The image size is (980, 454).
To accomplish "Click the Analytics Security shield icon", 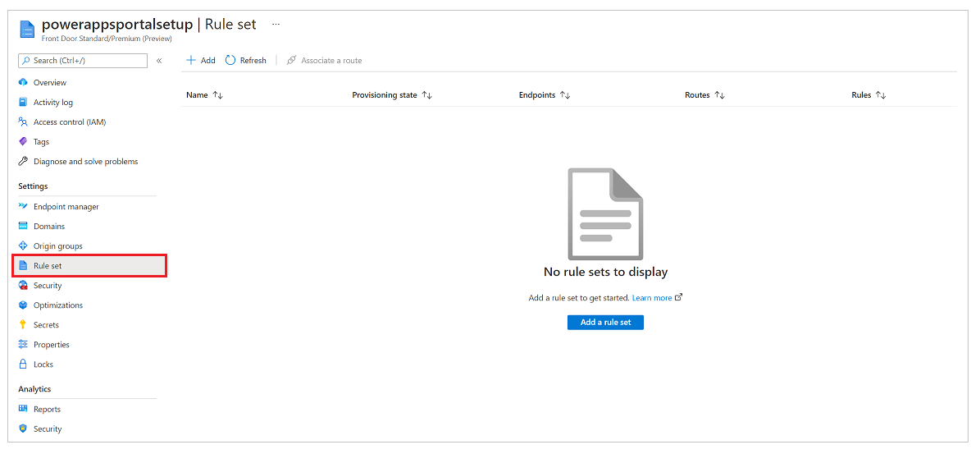I will [23, 429].
